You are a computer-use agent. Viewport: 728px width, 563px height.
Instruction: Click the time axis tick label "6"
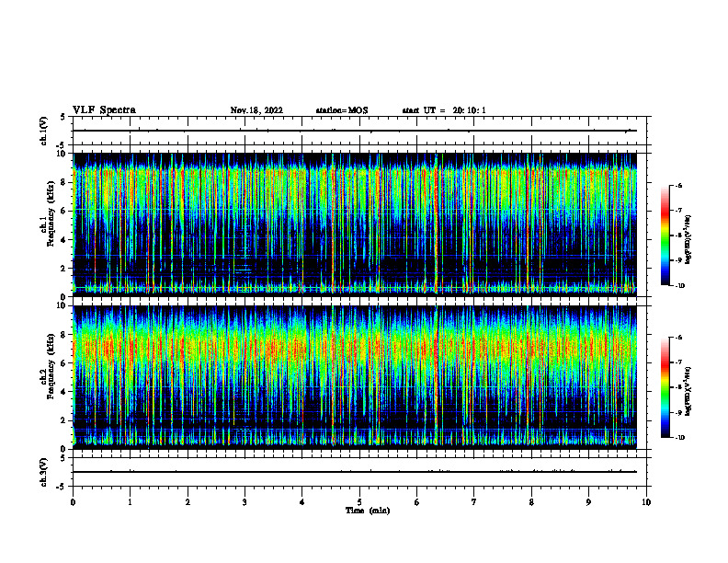point(417,502)
